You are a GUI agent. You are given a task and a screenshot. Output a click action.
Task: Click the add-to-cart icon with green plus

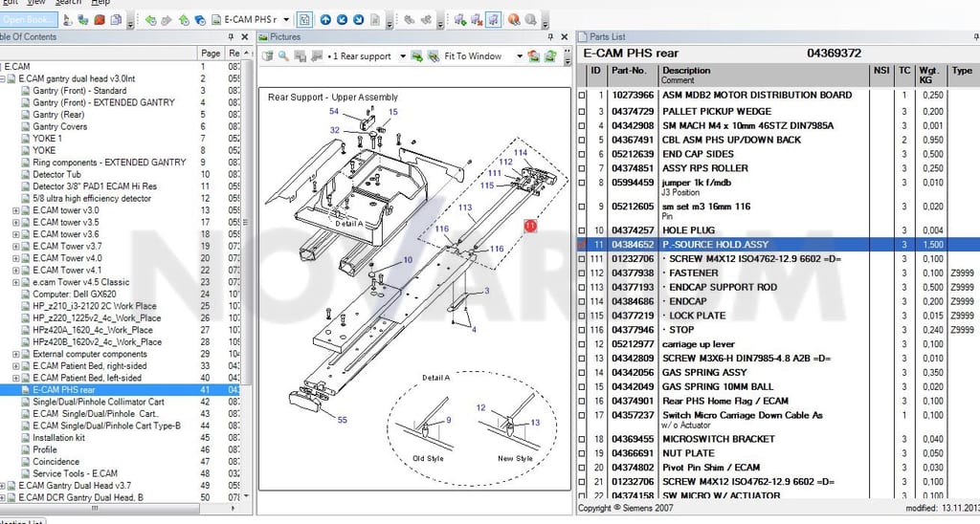click(460, 20)
